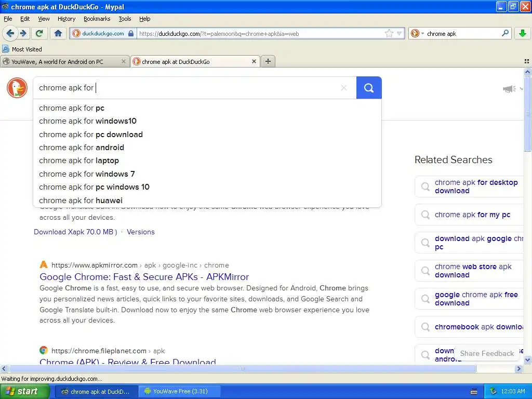Reload the current page

[x=39, y=33]
